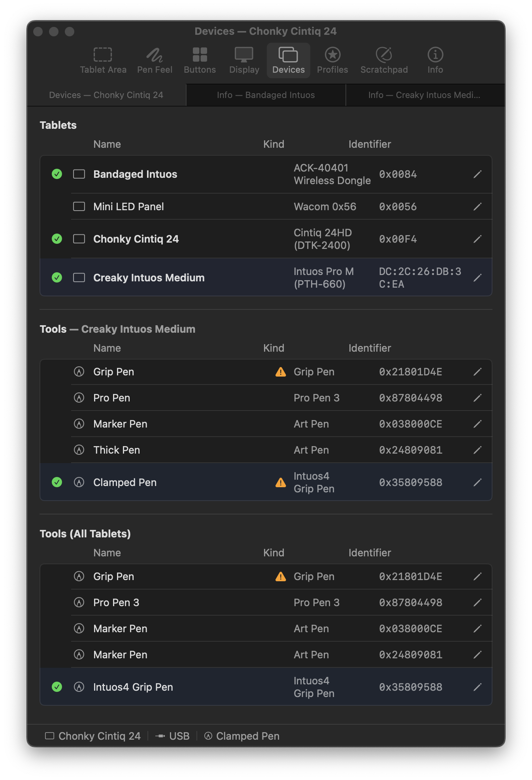532x780 pixels.
Task: Switch to Devices — Chonky Cintiq 24 tab
Action: (x=106, y=95)
